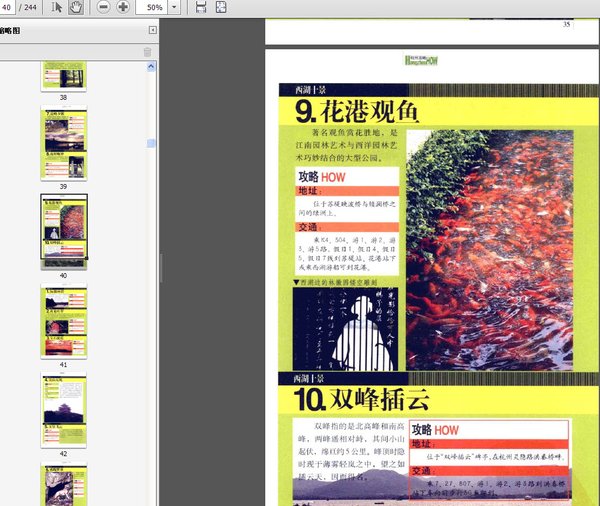Click the '攻略 HOW' box under 花港观鱼
The height and width of the screenshot is (506, 600).
coord(347,221)
